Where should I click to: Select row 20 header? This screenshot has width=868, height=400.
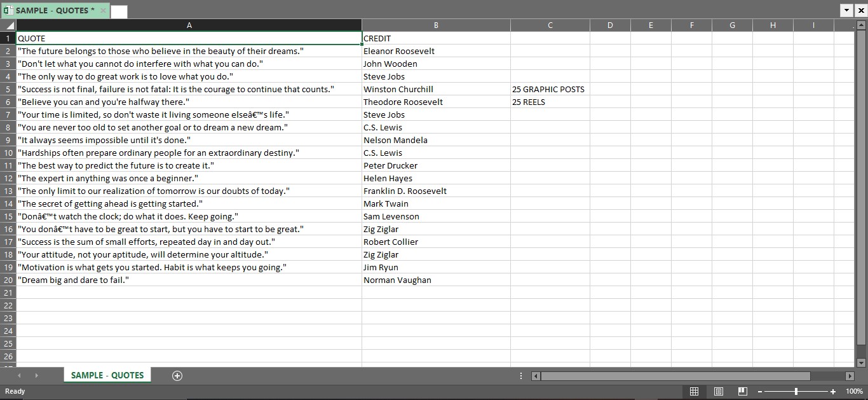tap(8, 280)
